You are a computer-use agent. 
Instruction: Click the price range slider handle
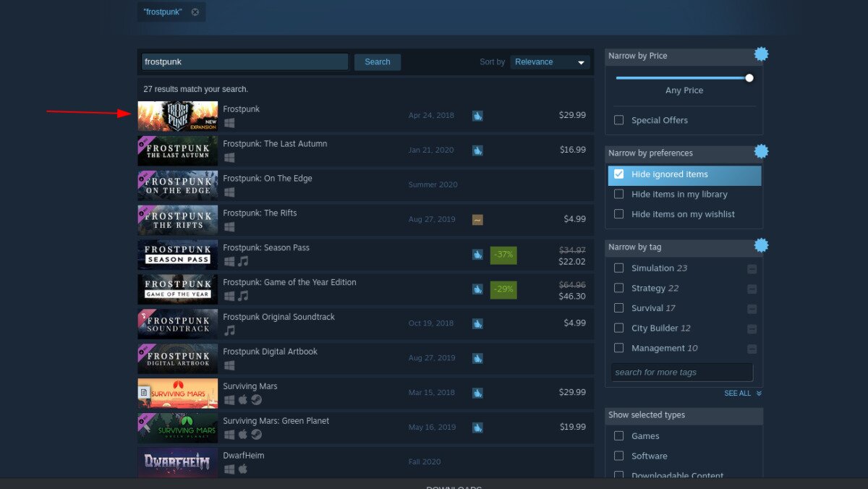(x=749, y=77)
